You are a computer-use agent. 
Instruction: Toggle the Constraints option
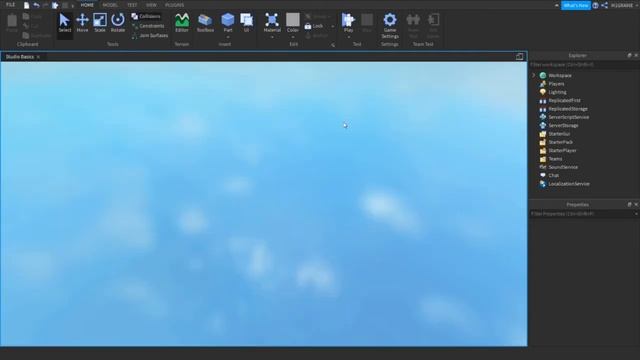pyautogui.click(x=148, y=26)
